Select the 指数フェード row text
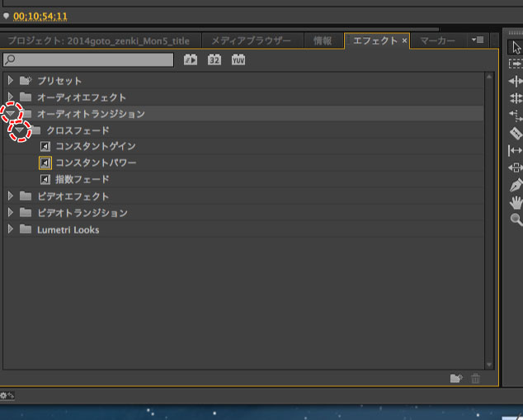Screen dimensions: 523x420 82,180
